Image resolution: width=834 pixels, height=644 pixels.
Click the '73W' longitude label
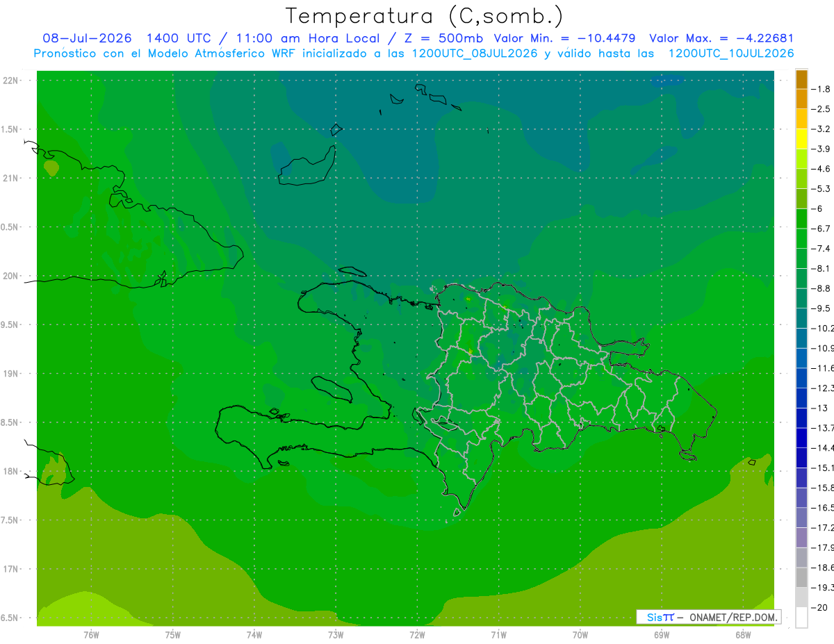point(336,635)
